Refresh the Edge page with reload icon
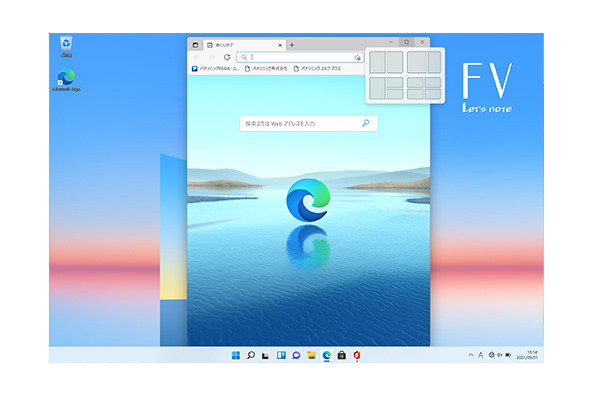This screenshot has height=395, width=592. click(227, 57)
